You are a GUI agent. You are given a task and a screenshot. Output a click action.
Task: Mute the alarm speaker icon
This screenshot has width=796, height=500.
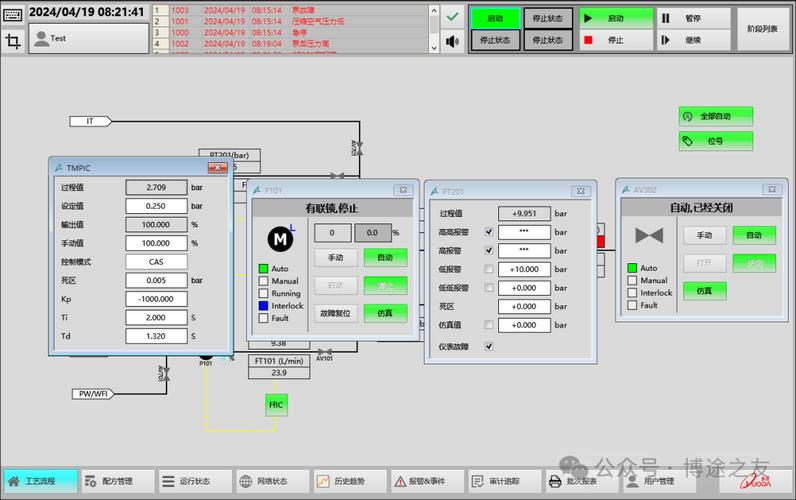point(452,41)
